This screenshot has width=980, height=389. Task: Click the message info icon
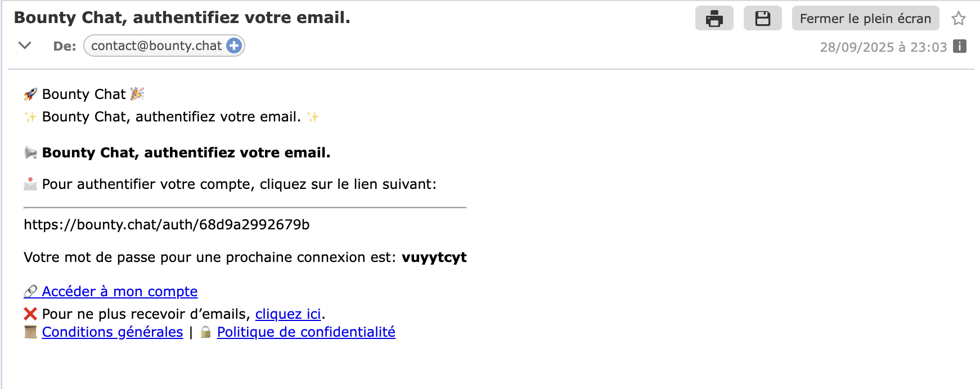[x=960, y=47]
